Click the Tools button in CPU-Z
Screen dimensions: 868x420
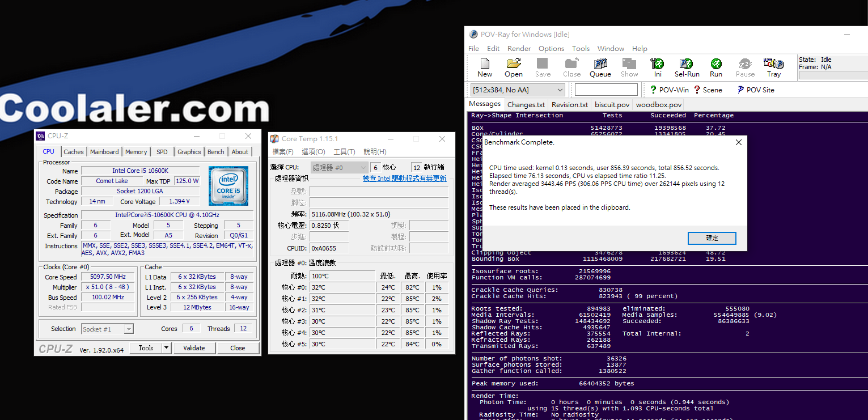click(146, 348)
